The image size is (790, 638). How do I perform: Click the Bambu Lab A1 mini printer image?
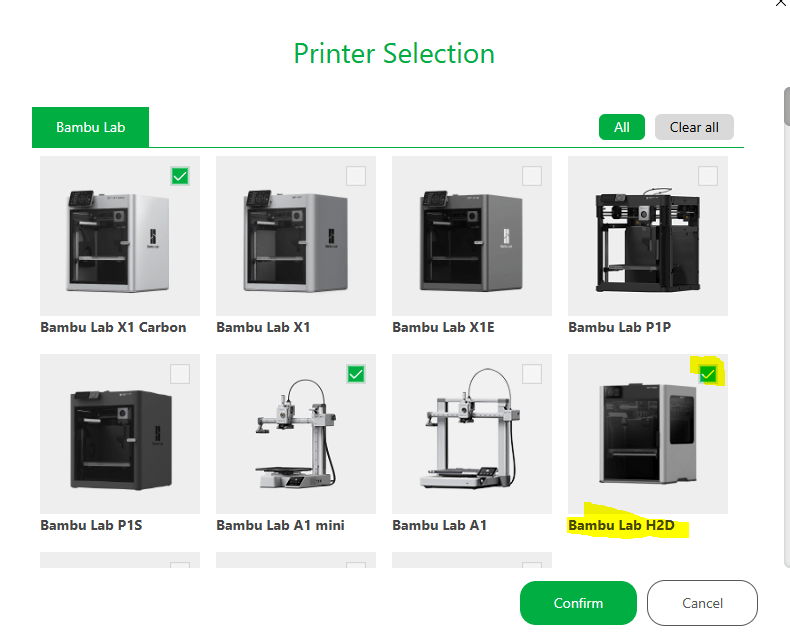(296, 434)
